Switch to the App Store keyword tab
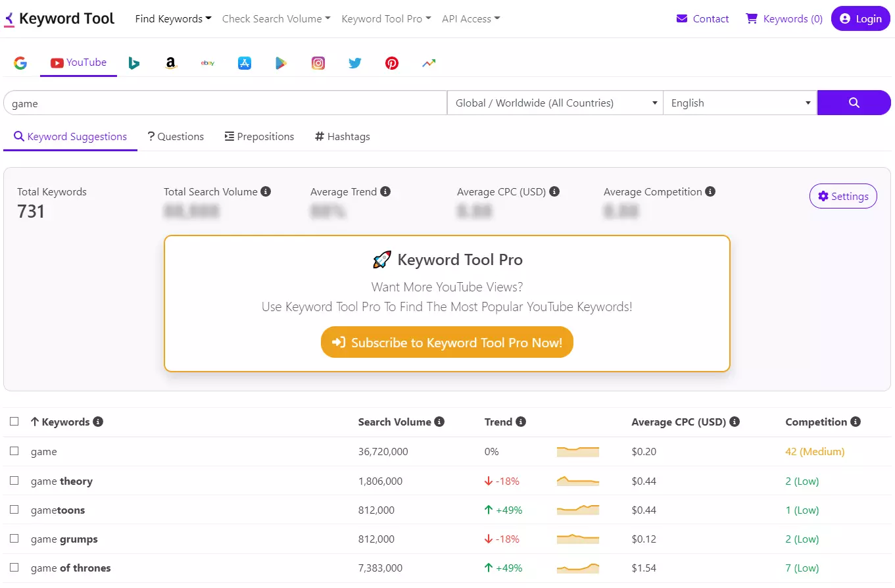 (x=245, y=63)
